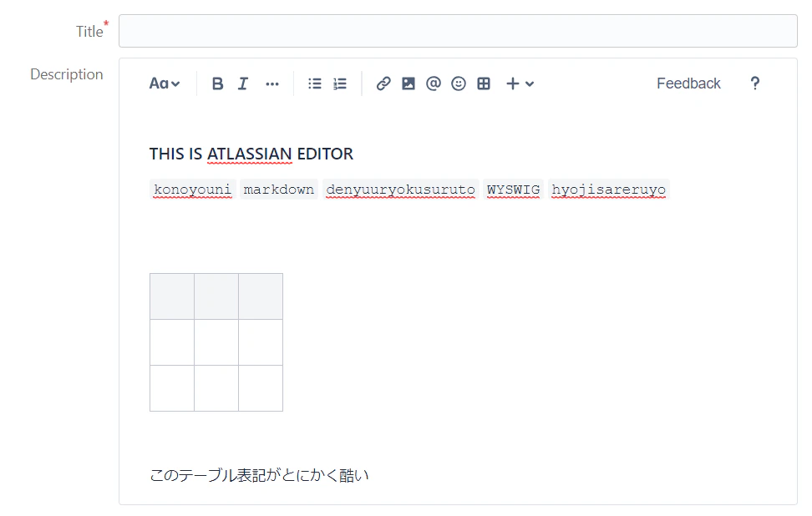Click the code word konoyouni

[193, 190]
